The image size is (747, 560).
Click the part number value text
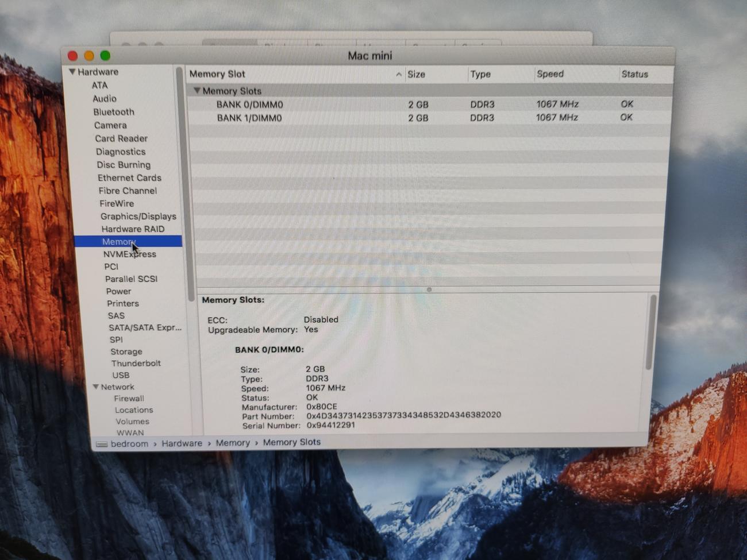[x=403, y=415]
